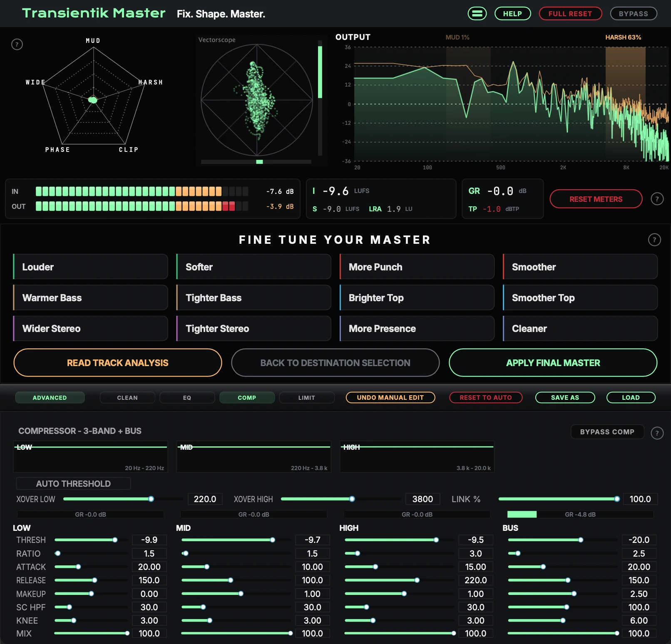
Task: Select the COMP tab
Action: (247, 398)
